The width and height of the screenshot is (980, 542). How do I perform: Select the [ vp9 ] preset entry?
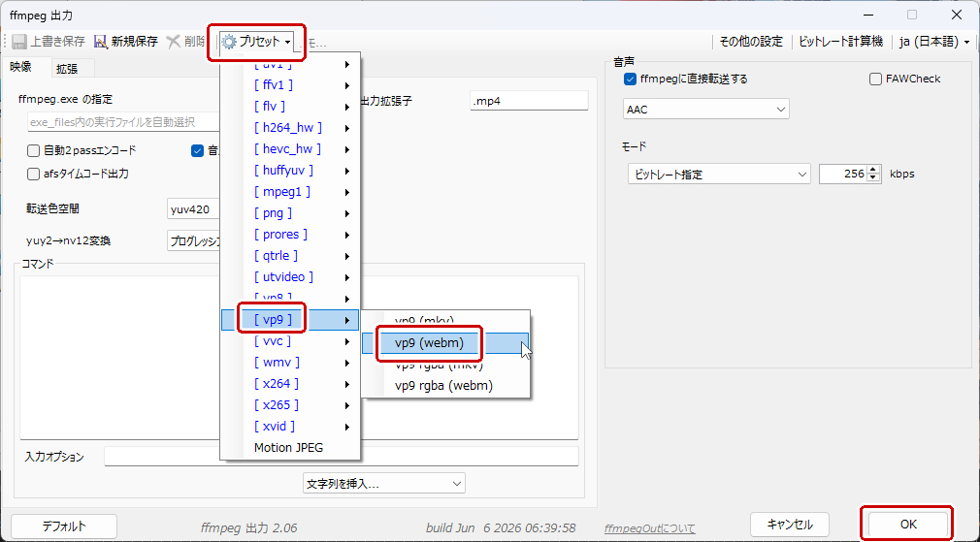click(290, 320)
